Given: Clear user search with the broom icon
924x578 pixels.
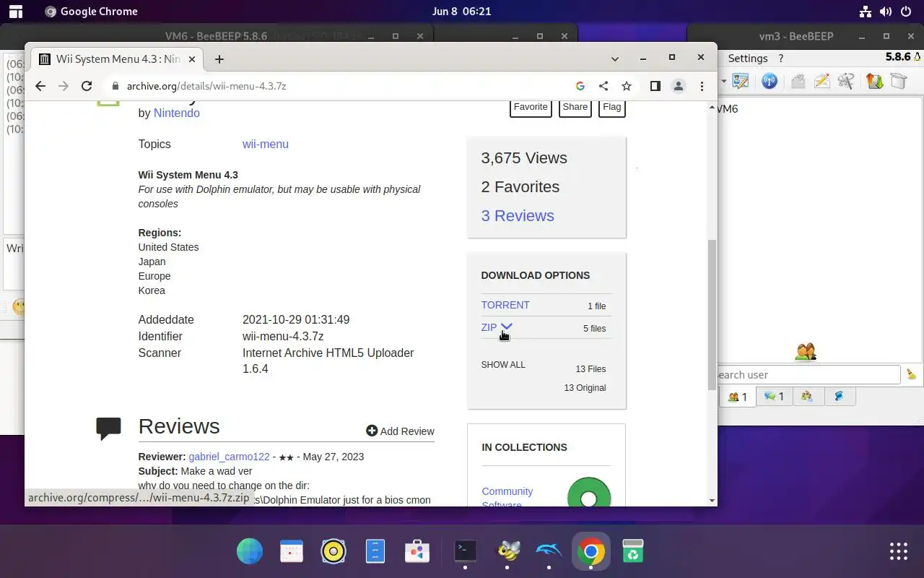Looking at the screenshot, I should click(x=911, y=374).
